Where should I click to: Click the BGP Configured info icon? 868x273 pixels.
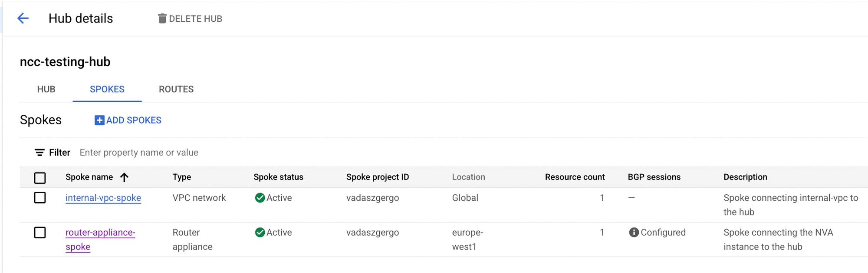[x=634, y=233]
